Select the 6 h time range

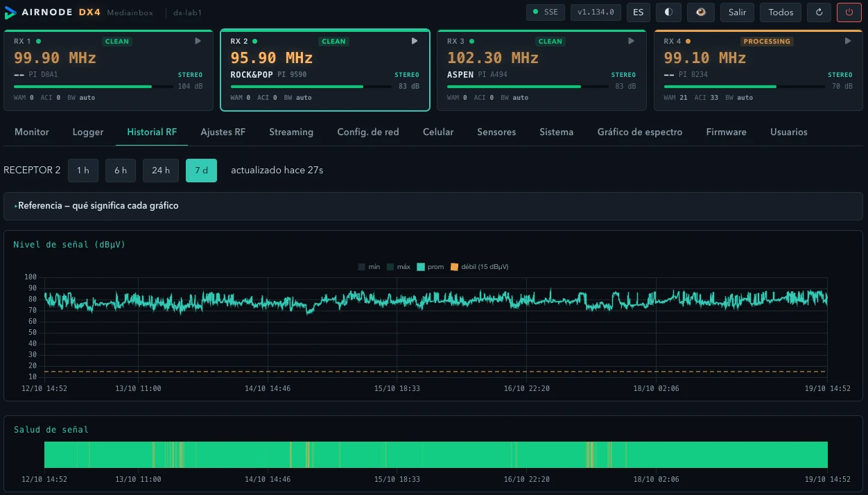[x=121, y=171]
